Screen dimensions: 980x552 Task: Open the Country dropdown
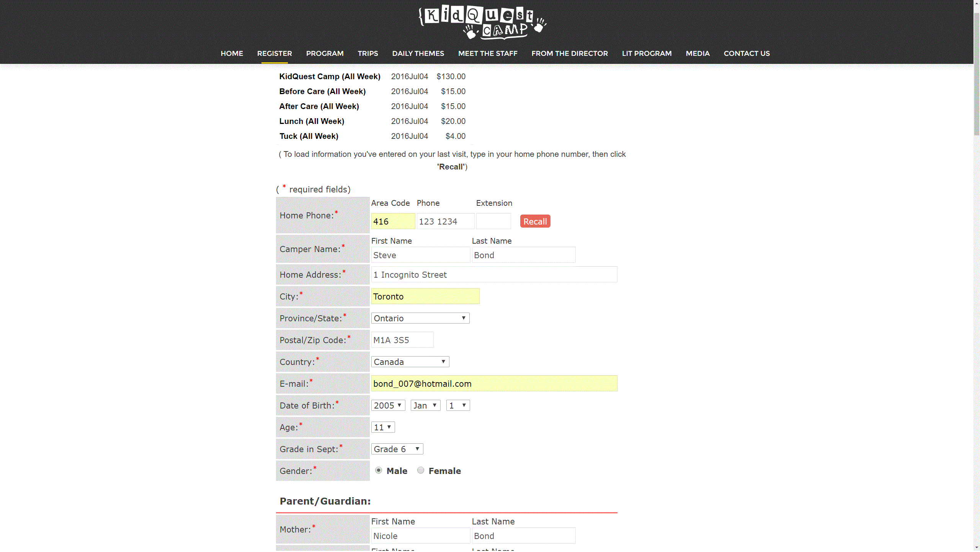click(410, 361)
